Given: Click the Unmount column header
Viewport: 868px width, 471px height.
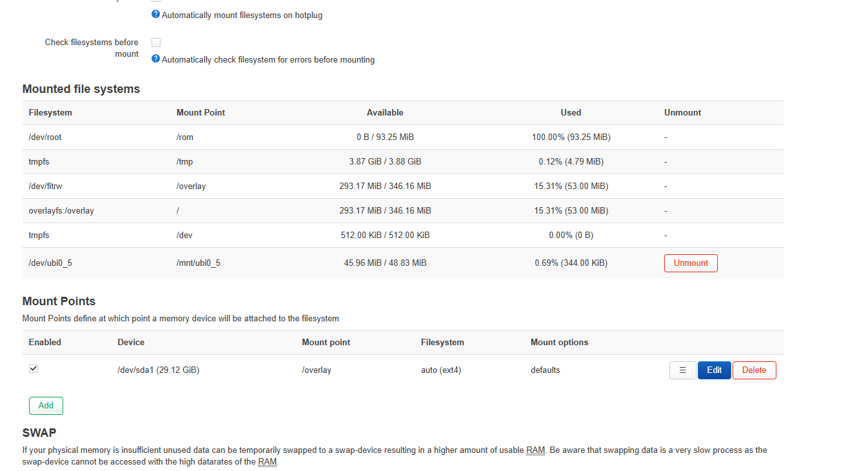Looking at the screenshot, I should coord(682,113).
